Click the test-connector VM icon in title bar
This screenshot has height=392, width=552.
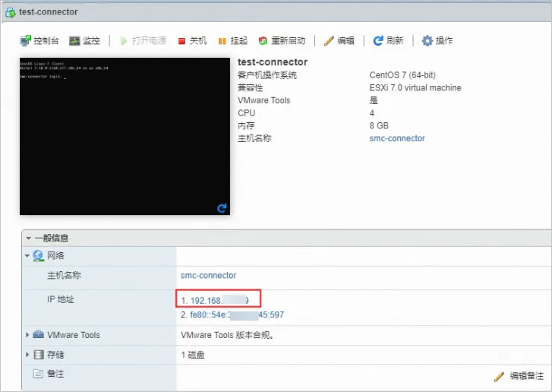11,13
